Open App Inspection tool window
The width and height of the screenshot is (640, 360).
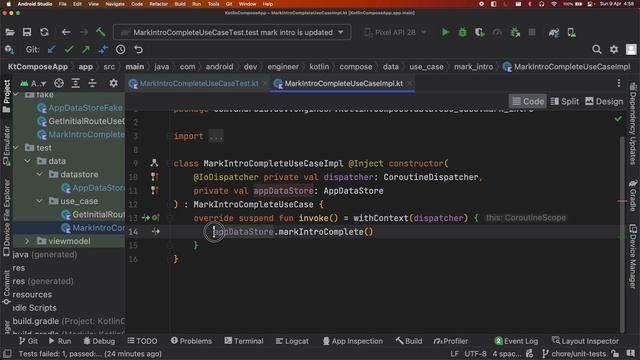(353, 341)
